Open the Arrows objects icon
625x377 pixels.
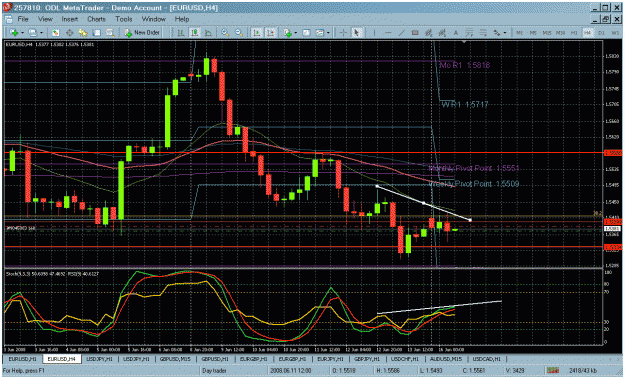coord(496,33)
